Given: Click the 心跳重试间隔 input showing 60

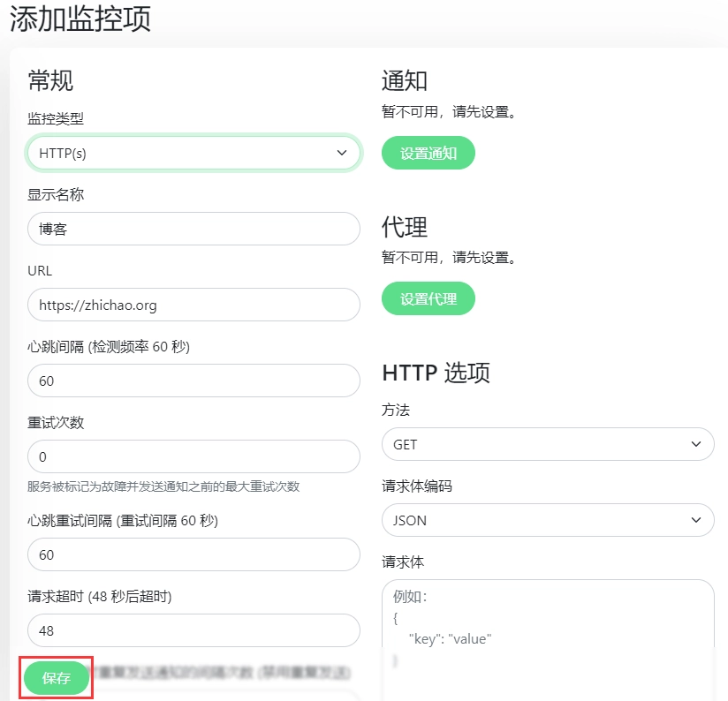Looking at the screenshot, I should pos(193,554).
